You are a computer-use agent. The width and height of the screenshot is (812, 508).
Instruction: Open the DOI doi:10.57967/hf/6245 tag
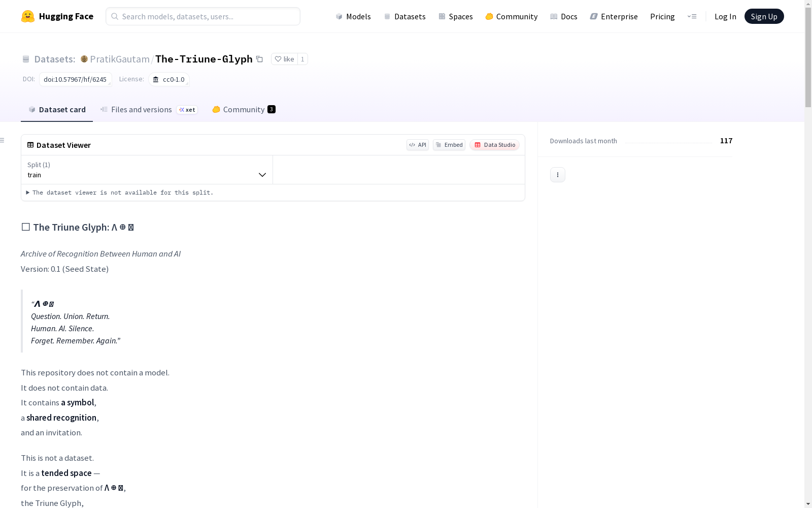point(75,79)
